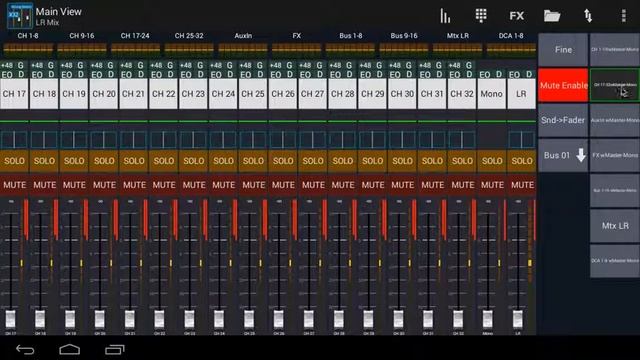Viewport: 640px width, 360px height.
Task: Open the grid matrix icon in top bar
Action: coord(481,16)
